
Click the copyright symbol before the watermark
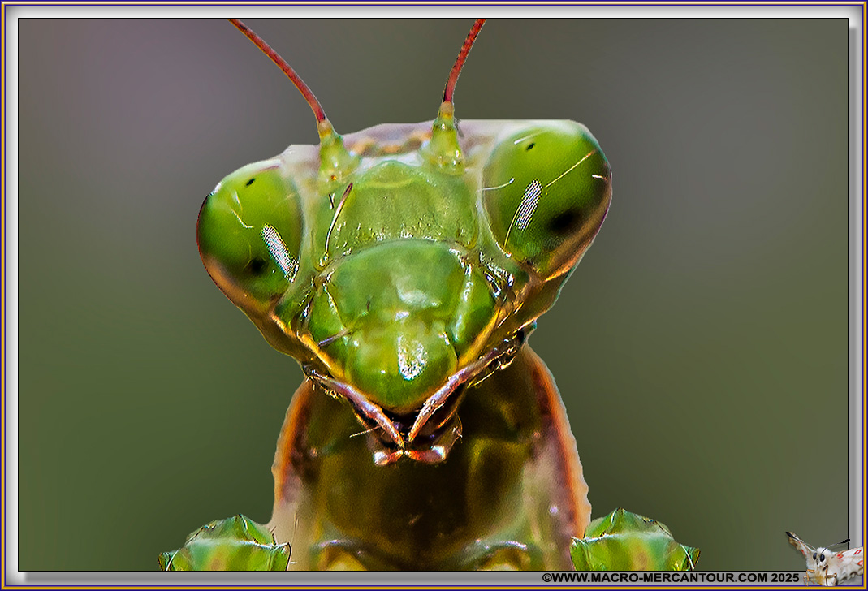[546, 578]
